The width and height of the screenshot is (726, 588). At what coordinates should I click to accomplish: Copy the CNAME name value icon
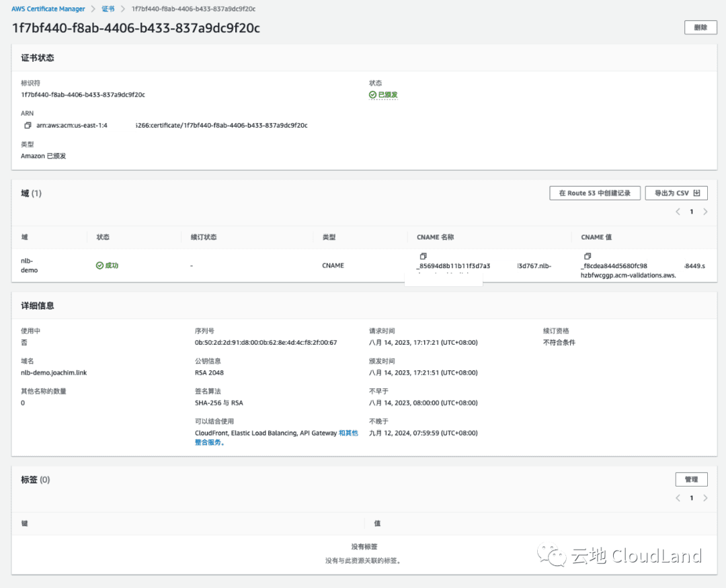pyautogui.click(x=424, y=256)
